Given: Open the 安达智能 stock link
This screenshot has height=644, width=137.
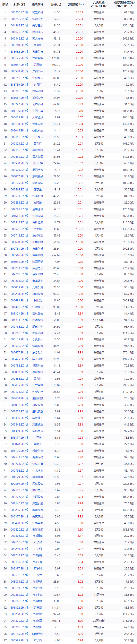Looking at the screenshot, I should pos(37,58).
